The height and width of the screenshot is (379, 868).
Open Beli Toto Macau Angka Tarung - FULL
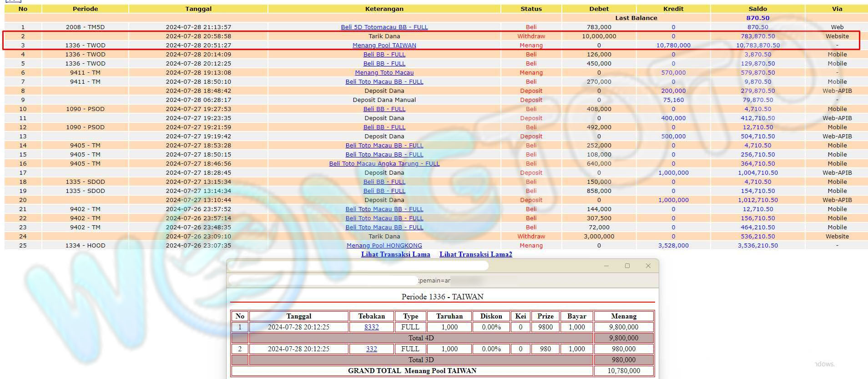pyautogui.click(x=384, y=164)
